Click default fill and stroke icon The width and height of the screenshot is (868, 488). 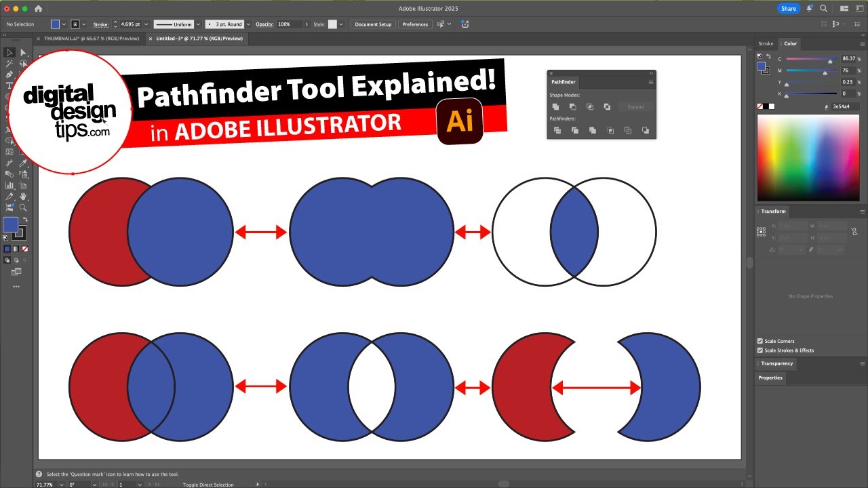pyautogui.click(x=6, y=238)
